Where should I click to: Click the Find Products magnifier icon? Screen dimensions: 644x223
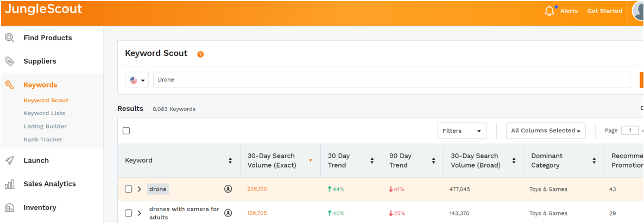click(x=9, y=38)
